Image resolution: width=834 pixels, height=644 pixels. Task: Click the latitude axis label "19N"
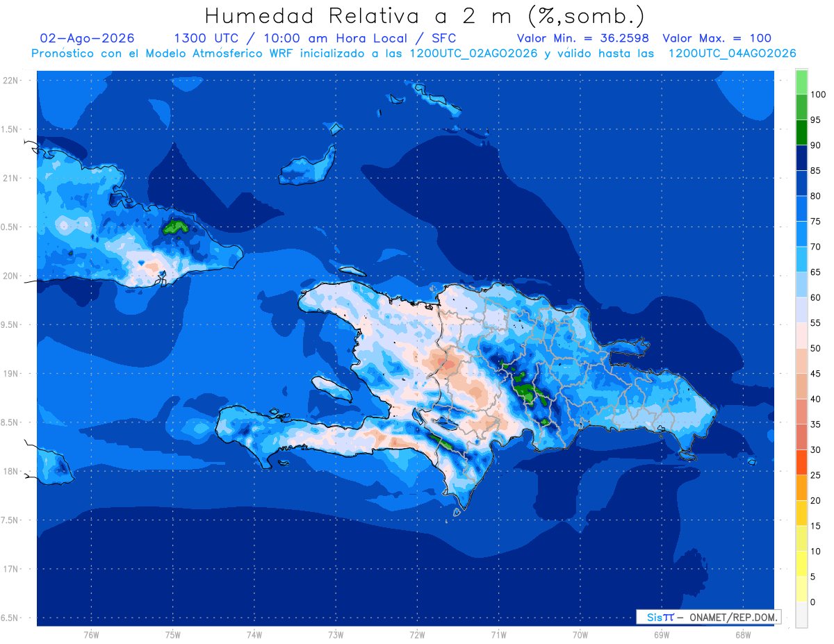pos(10,373)
